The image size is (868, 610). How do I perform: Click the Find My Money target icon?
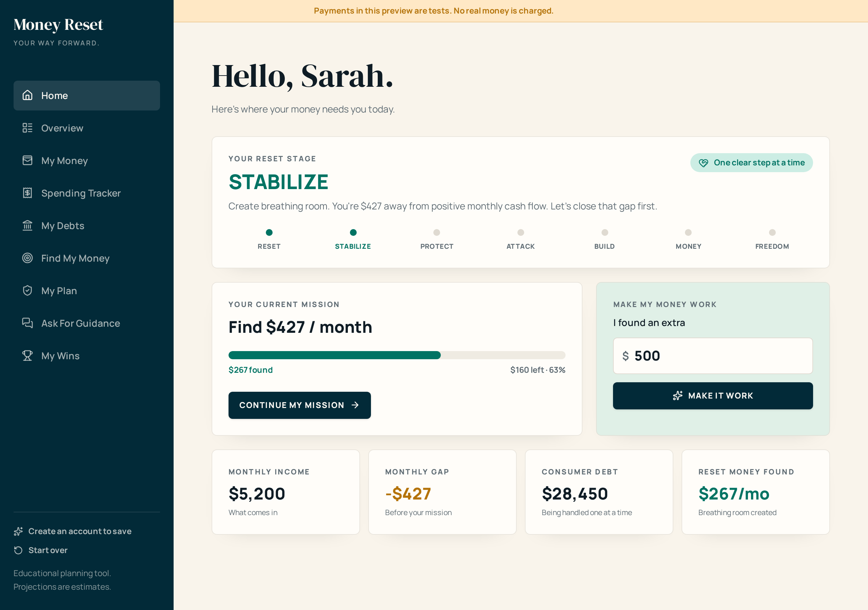click(x=27, y=258)
